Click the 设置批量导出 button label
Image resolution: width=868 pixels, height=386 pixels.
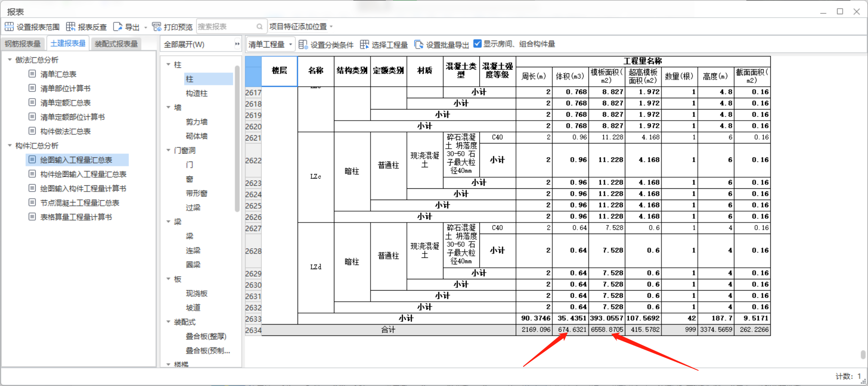(447, 45)
